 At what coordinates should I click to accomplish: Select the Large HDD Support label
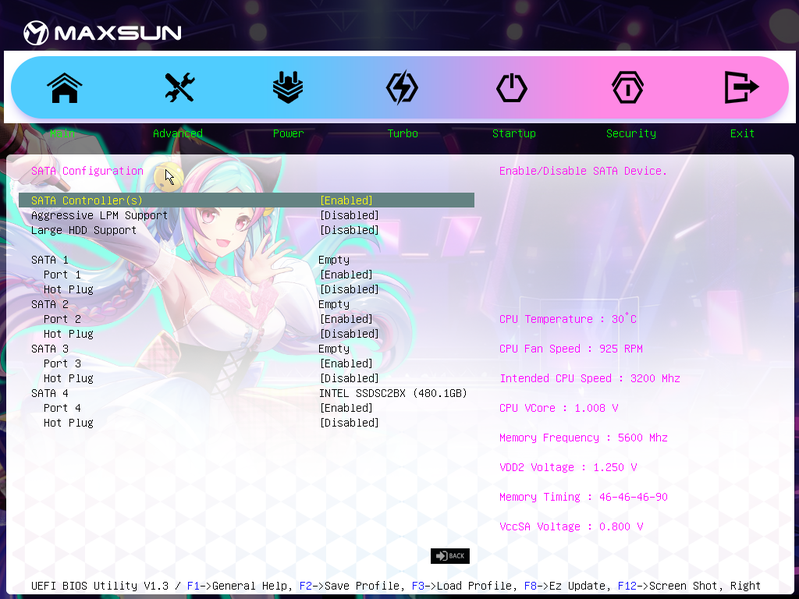point(84,230)
